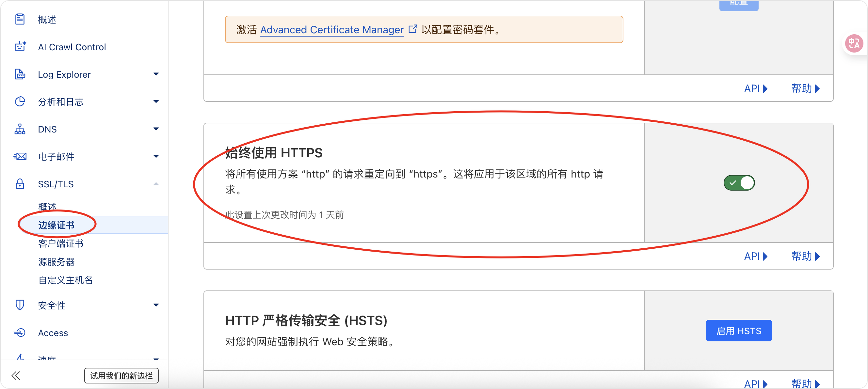The width and height of the screenshot is (868, 389).
Task: Expand the 安全性 menu arrow
Action: (x=156, y=305)
